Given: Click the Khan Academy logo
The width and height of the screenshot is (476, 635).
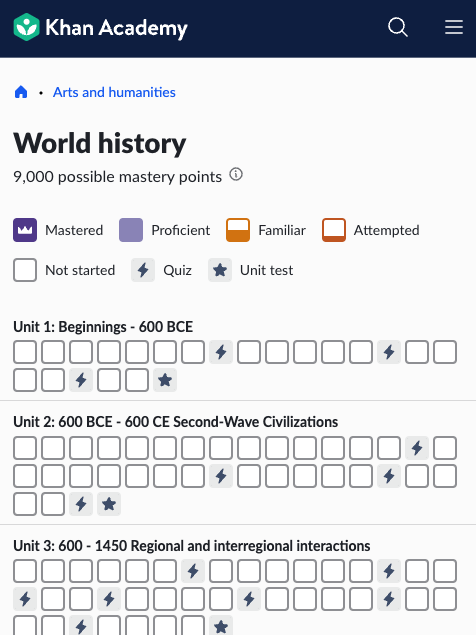Looking at the screenshot, I should click(x=100, y=28).
